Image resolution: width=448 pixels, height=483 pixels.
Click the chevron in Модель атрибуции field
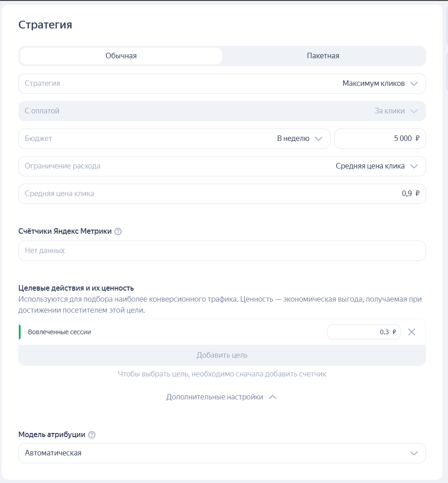[x=414, y=453]
